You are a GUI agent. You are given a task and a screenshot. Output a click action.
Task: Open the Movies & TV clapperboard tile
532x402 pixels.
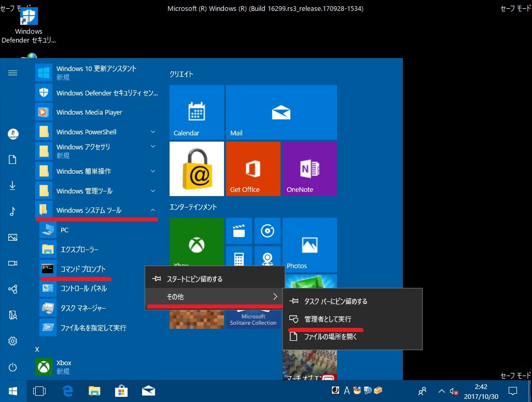239,231
